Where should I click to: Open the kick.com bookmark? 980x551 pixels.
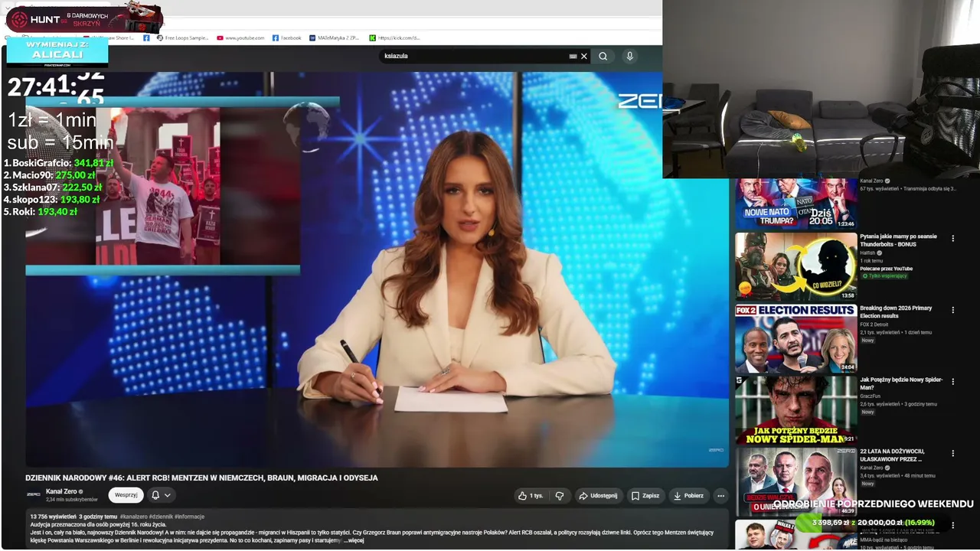click(394, 37)
